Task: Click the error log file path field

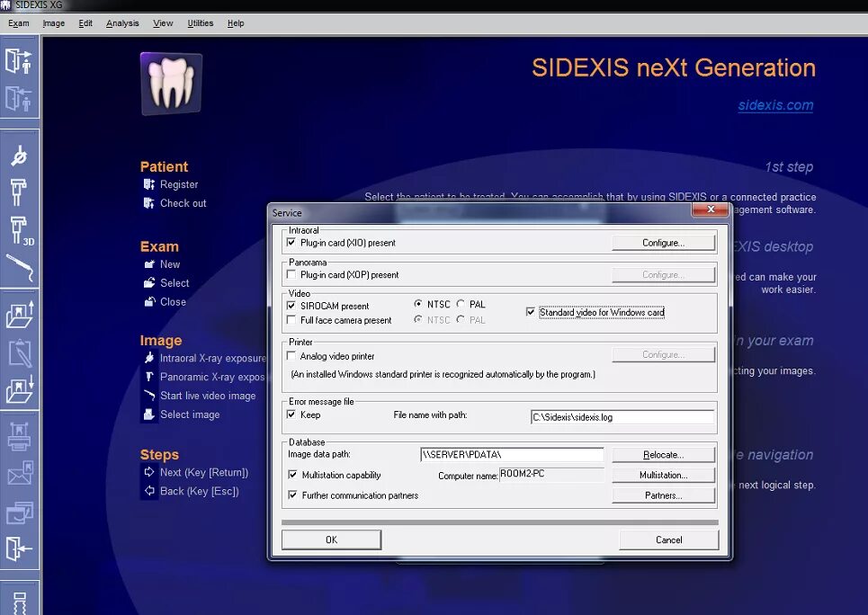Action: tap(622, 417)
